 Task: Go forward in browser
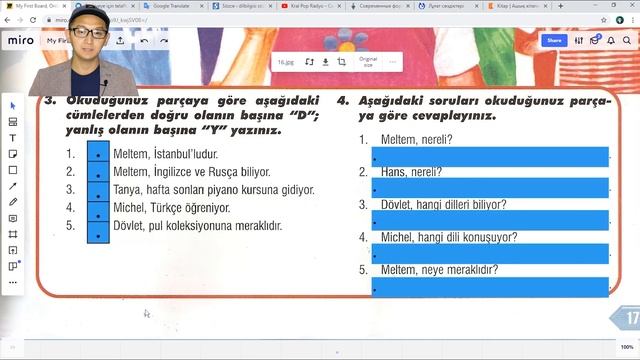20,20
